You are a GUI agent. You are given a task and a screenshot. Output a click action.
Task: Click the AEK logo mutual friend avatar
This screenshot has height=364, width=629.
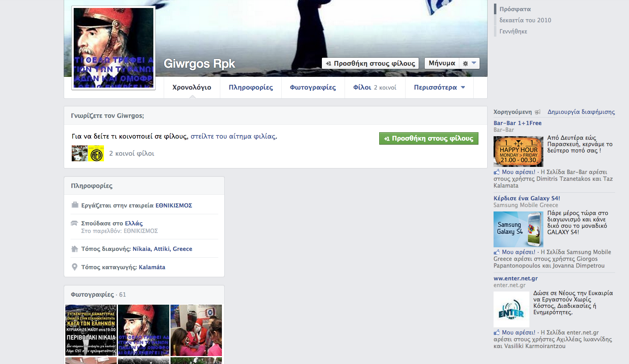pyautogui.click(x=96, y=154)
